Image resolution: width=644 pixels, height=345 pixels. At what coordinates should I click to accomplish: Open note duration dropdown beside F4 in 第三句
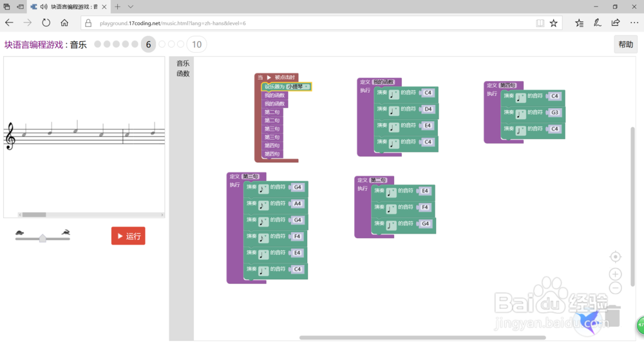coord(263,238)
